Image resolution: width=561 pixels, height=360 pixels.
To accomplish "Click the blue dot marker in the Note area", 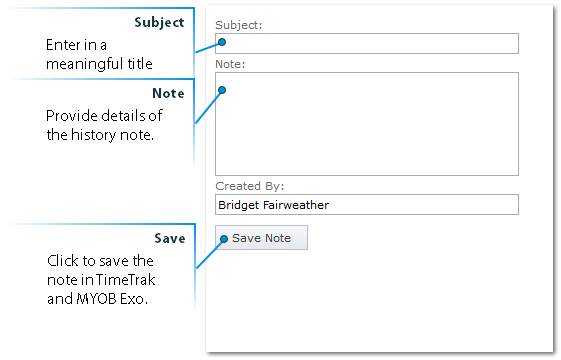I will click(222, 90).
